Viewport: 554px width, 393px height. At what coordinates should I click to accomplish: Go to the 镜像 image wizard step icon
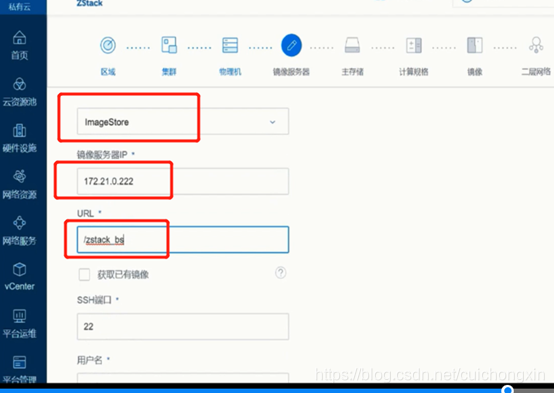(x=475, y=45)
